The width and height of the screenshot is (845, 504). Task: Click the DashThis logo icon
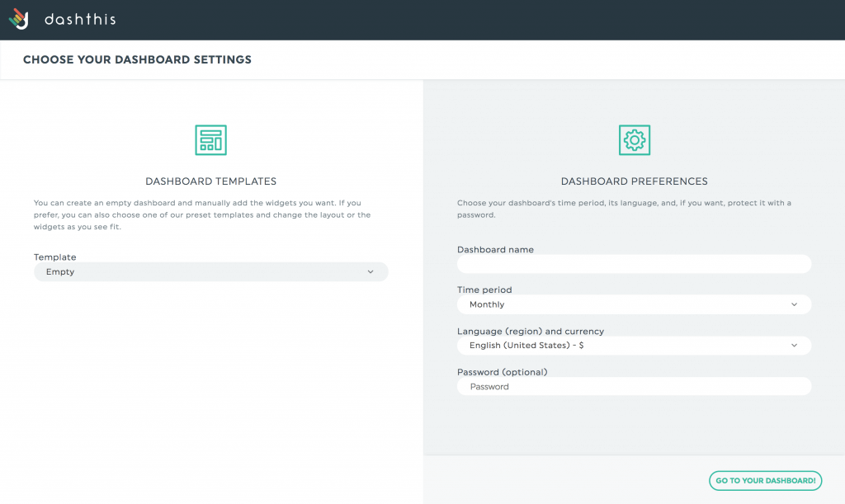point(19,20)
